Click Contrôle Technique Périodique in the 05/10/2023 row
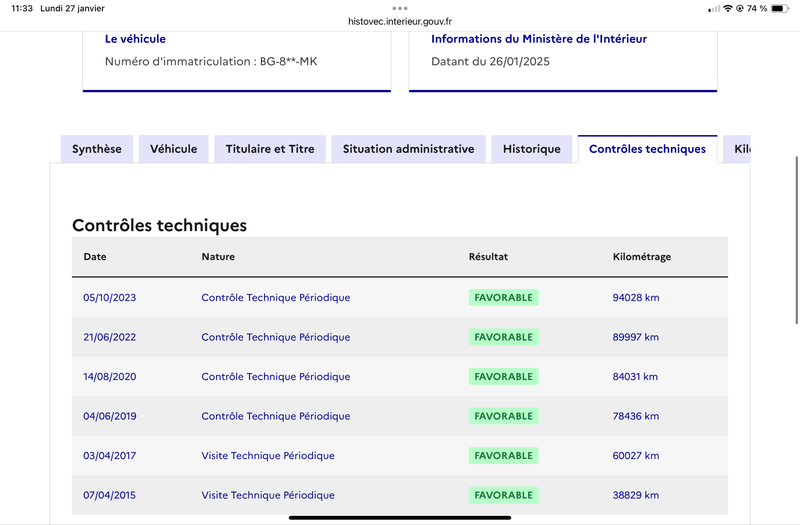 click(x=276, y=297)
